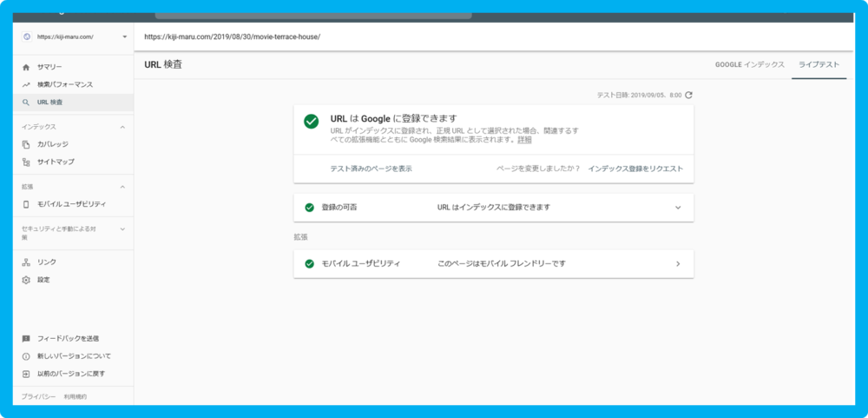Open 検索パフォーマンス in the sidebar
This screenshot has height=418, width=868.
point(67,85)
